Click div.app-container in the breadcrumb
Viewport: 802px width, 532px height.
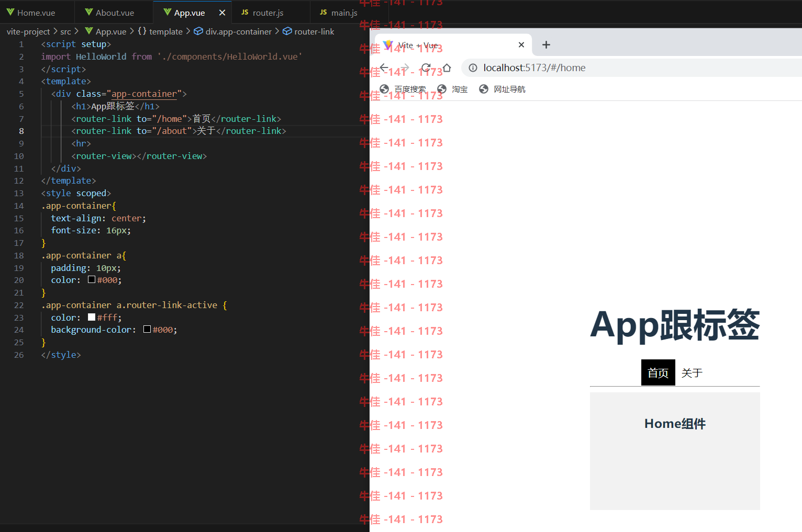tap(239, 31)
